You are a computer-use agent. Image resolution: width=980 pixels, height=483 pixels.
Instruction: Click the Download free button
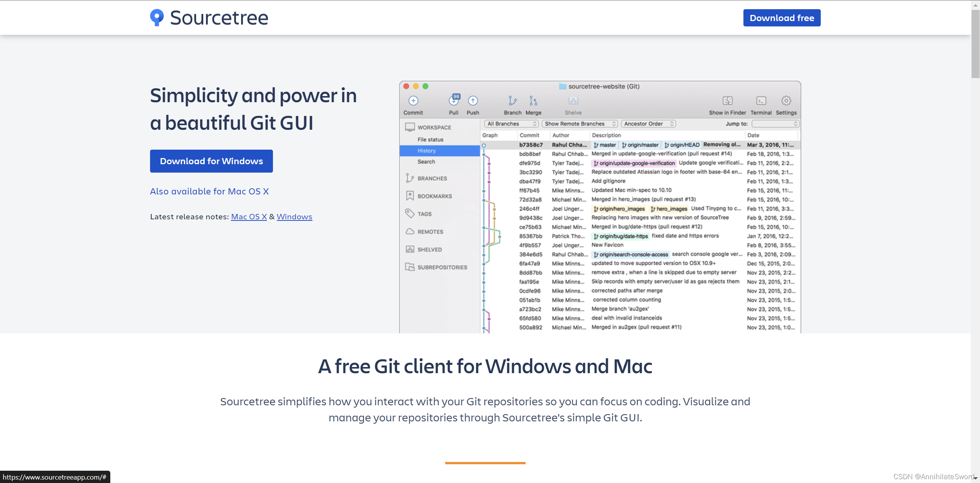[782, 18]
